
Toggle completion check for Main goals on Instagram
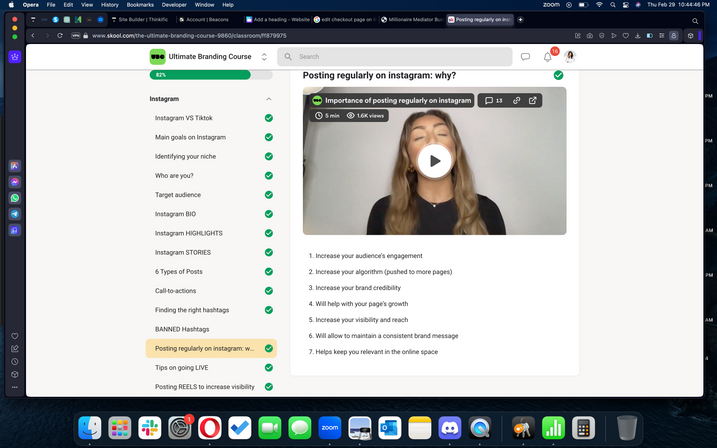(269, 137)
